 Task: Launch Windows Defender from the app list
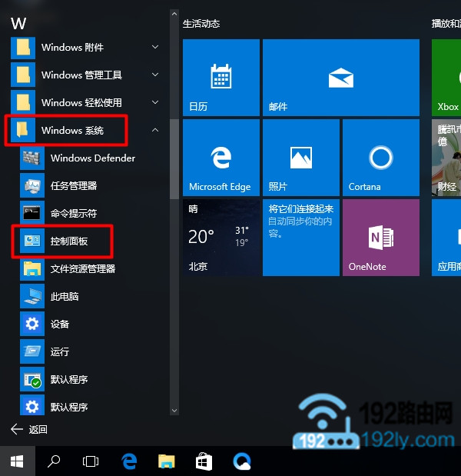pos(92,158)
